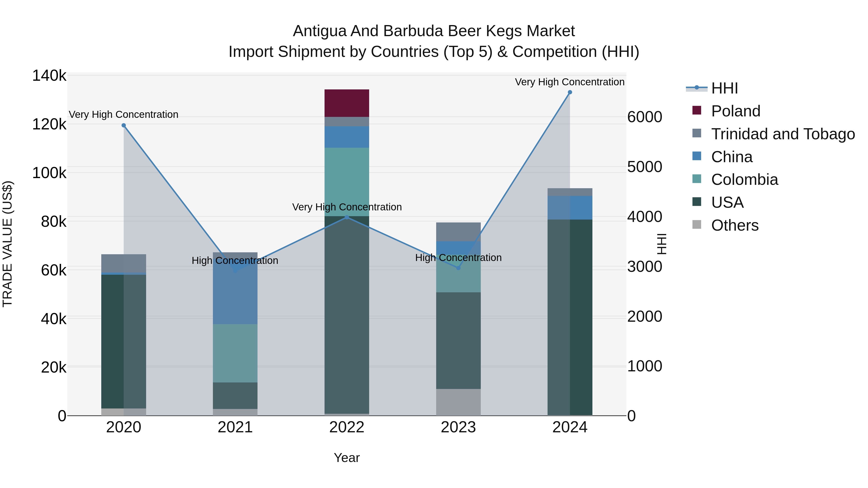Click 'High Concentration' label near 2021
This screenshot has width=868, height=488.
tap(235, 260)
